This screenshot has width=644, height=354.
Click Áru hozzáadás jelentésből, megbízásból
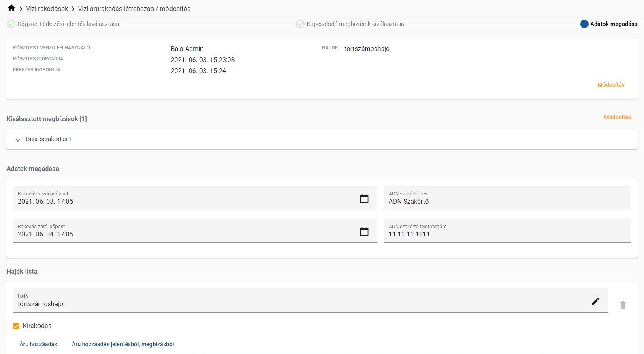(x=123, y=344)
